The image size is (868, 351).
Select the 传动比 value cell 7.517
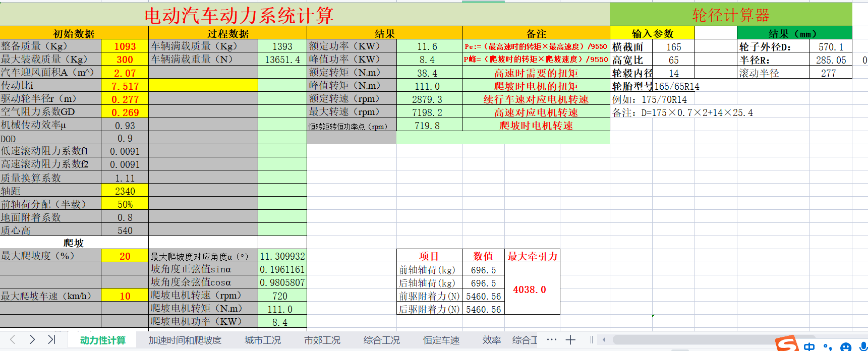pos(125,86)
